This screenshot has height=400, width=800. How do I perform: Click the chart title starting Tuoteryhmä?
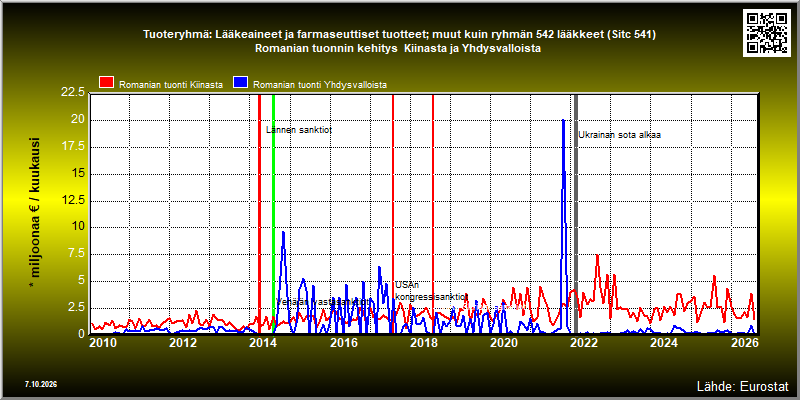pos(399,35)
